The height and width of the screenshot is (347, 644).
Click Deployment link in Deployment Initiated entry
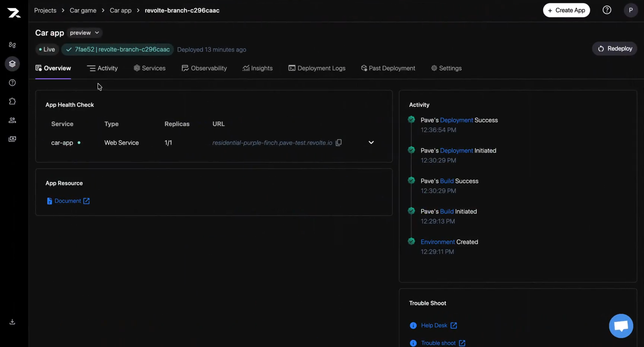[456, 151]
